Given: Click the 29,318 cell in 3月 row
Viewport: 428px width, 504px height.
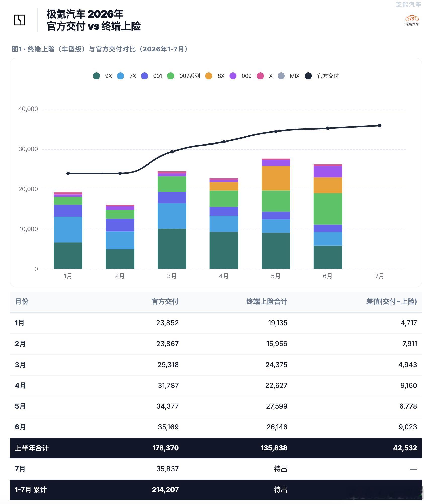Looking at the screenshot, I should click(168, 365).
